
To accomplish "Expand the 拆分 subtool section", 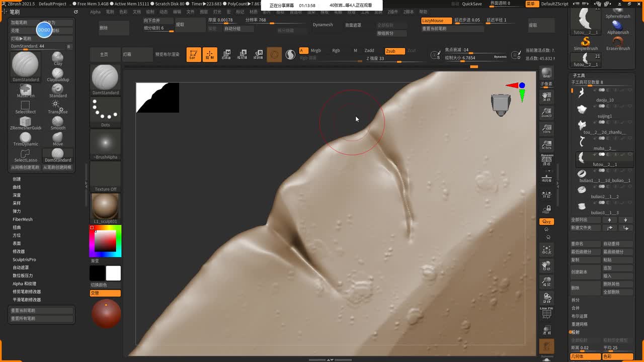I will [x=576, y=300].
